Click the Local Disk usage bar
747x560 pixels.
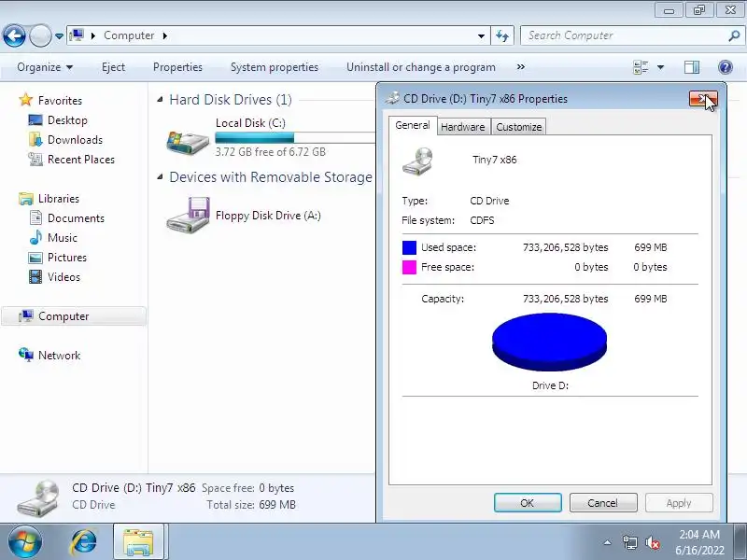click(x=295, y=138)
